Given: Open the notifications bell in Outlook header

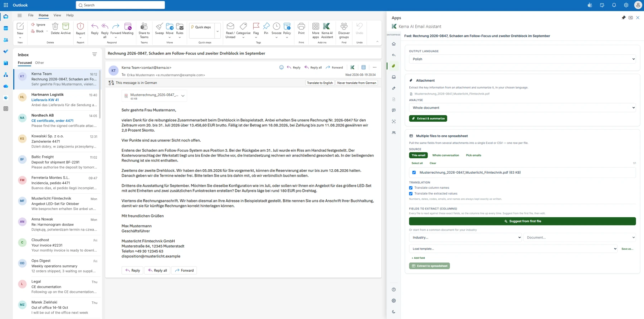Looking at the screenshot, I should 614,5.
